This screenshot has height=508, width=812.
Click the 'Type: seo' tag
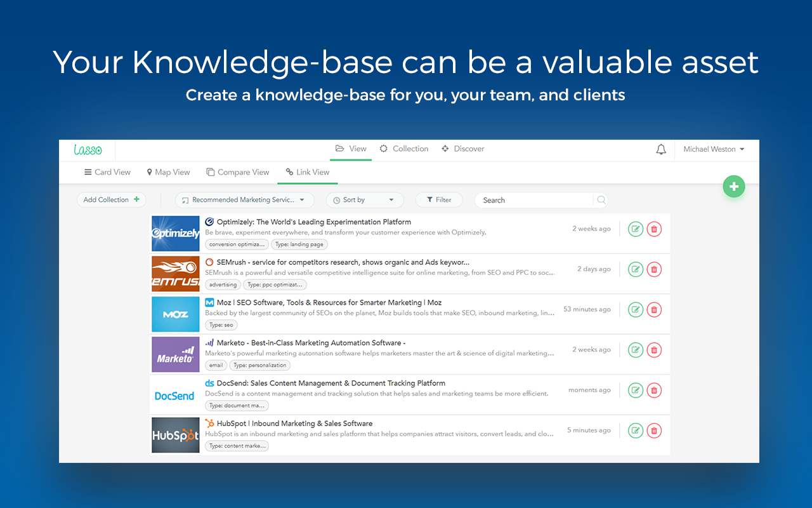coord(221,325)
